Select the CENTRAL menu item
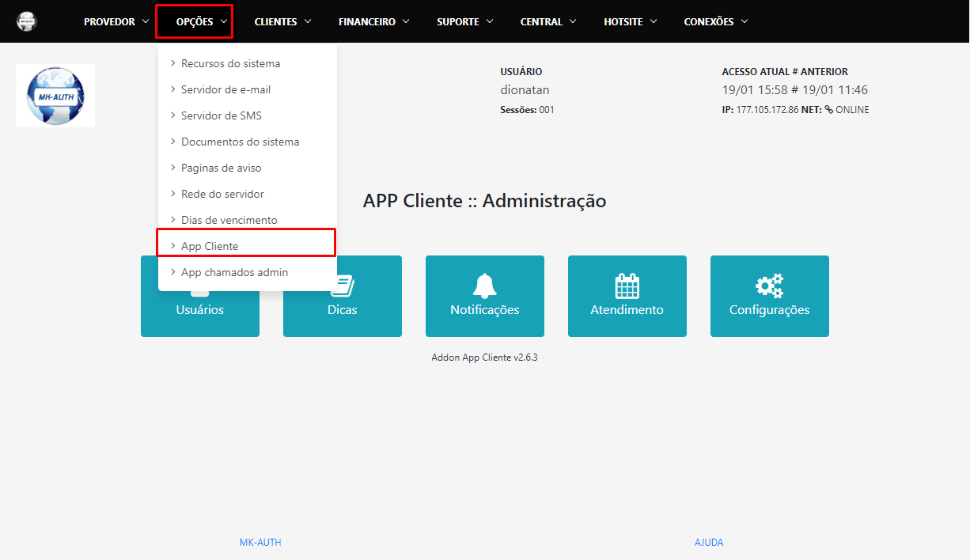Image resolution: width=970 pixels, height=560 pixels. tap(541, 21)
